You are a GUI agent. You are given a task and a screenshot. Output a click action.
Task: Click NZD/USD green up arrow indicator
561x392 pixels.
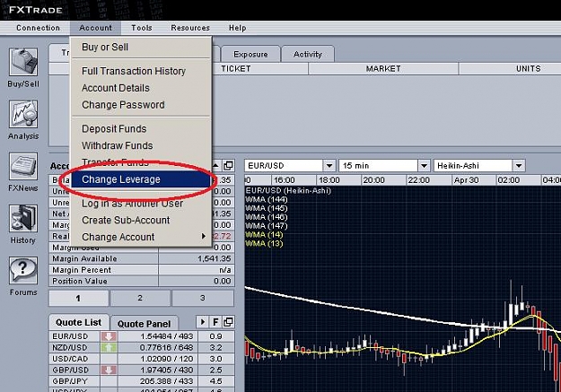pyautogui.click(x=109, y=347)
